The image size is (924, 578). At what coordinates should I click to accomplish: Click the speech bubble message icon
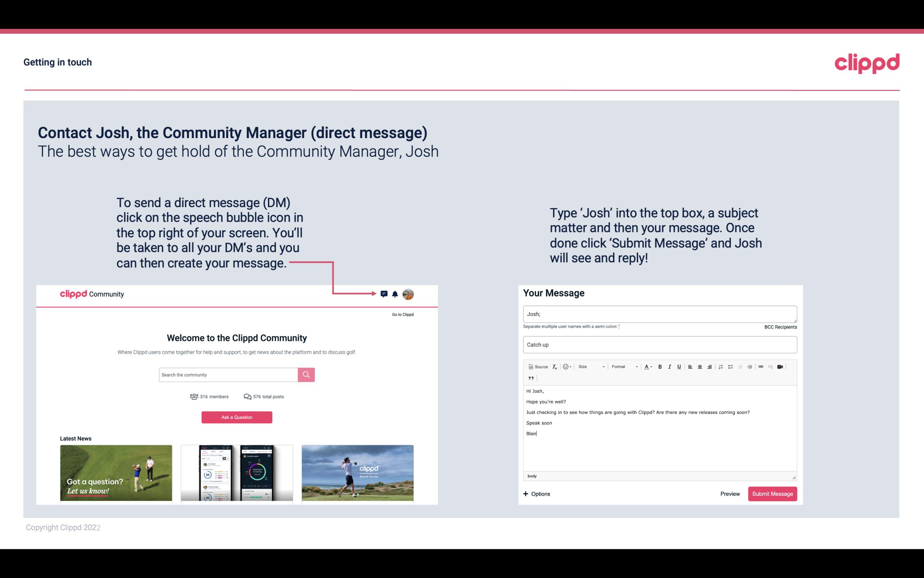tap(384, 294)
